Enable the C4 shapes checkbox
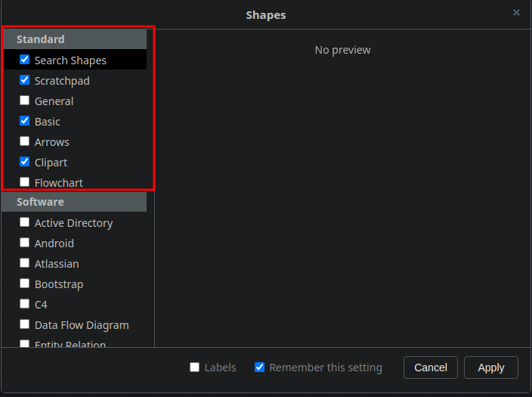The image size is (532, 397). click(x=25, y=304)
